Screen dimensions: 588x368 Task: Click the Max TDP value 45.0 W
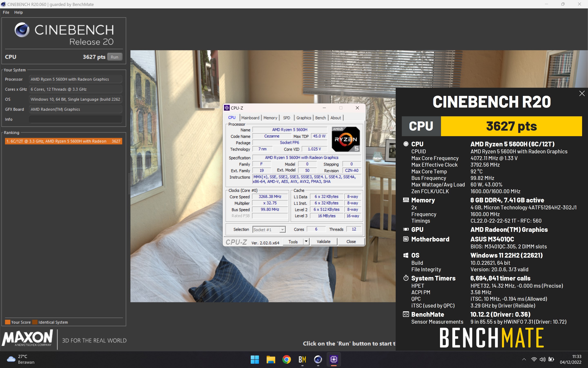coord(319,136)
